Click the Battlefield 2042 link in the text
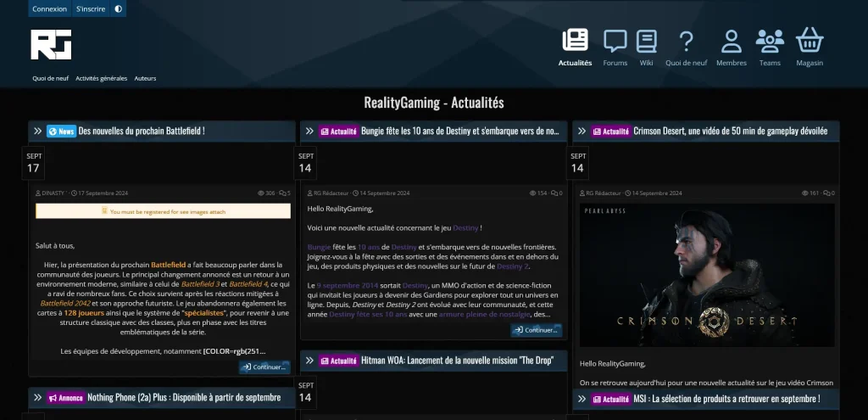The height and width of the screenshot is (420, 868). (x=66, y=304)
